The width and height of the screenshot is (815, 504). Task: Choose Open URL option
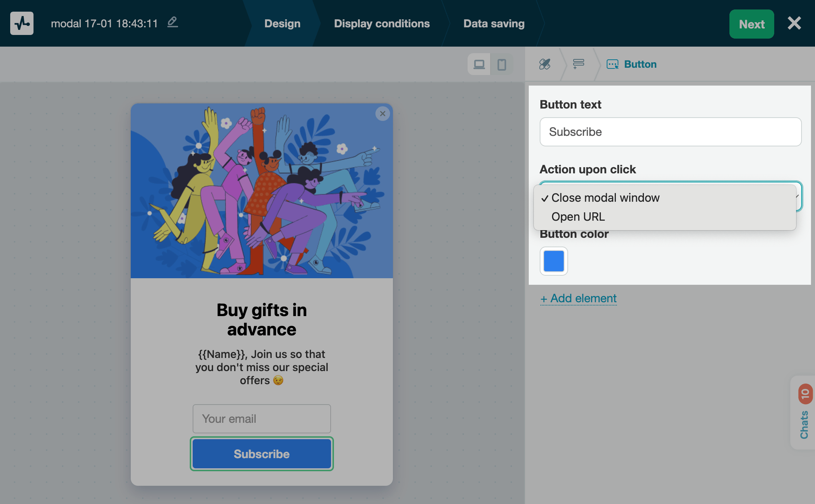point(578,217)
